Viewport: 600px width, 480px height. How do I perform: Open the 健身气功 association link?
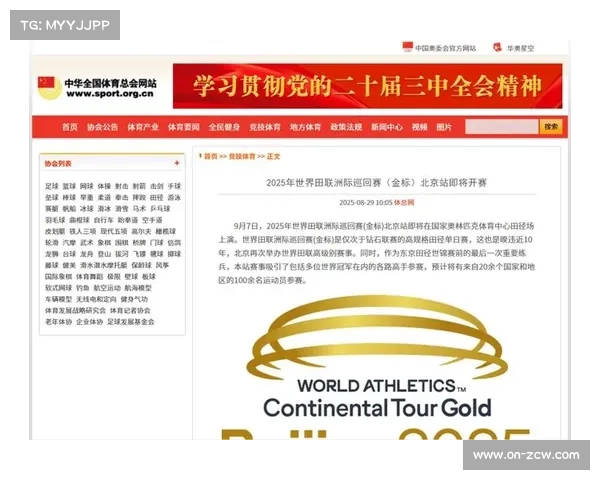pos(134,299)
